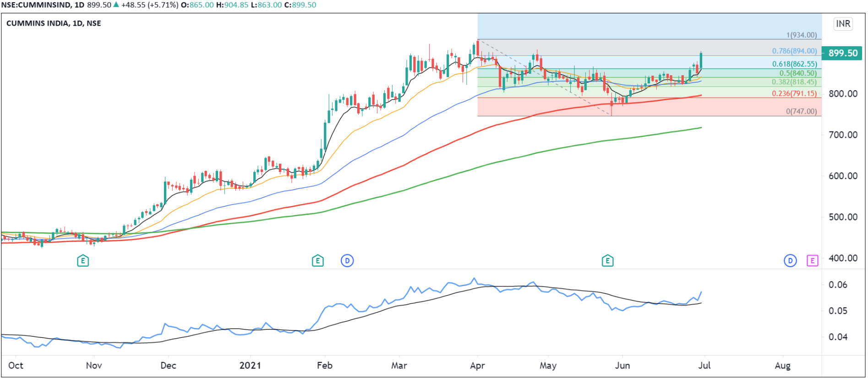The height and width of the screenshot is (379, 868).
Task: Click the 0.382(818.45) retracement label
Action: (794, 82)
